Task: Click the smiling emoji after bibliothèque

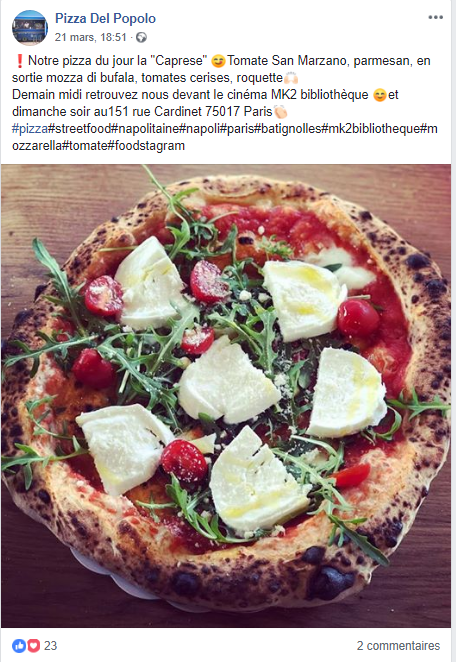Action: (380, 95)
